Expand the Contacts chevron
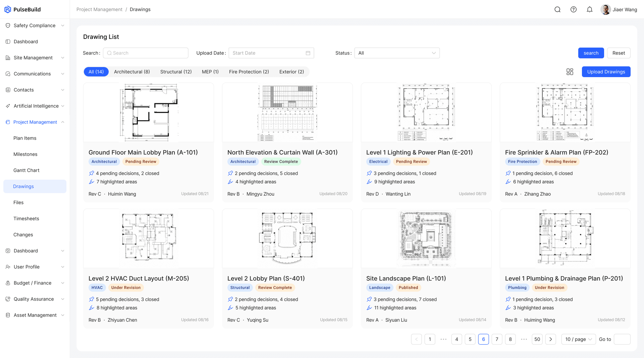The width and height of the screenshot is (644, 358). click(x=63, y=90)
